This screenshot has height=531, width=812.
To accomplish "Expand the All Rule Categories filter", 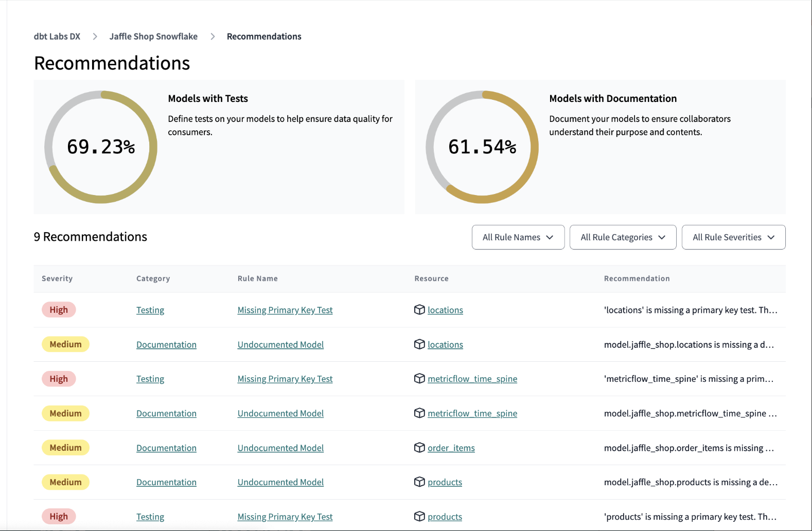I will pyautogui.click(x=623, y=237).
